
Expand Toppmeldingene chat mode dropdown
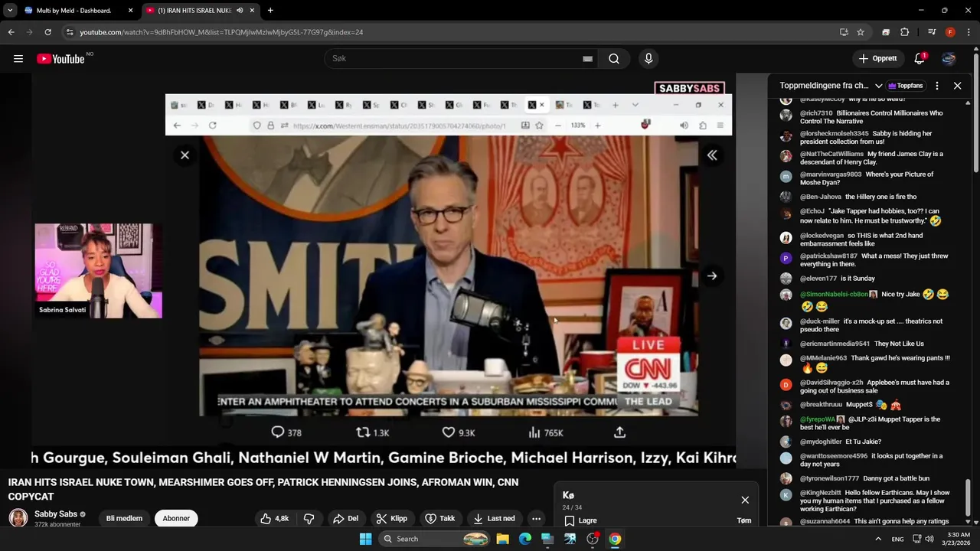(x=879, y=86)
